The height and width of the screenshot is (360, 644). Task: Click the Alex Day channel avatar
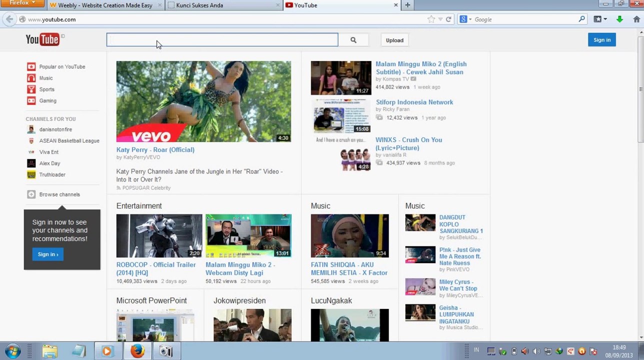point(31,163)
